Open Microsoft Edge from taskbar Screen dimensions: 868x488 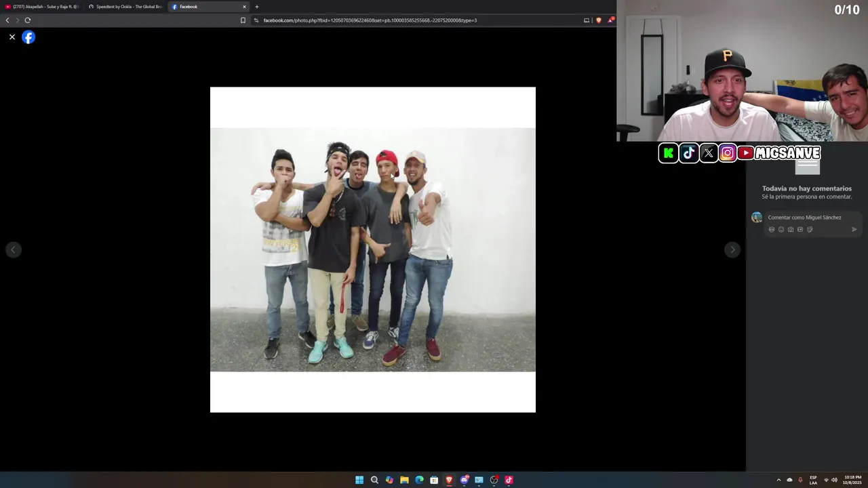click(x=419, y=480)
